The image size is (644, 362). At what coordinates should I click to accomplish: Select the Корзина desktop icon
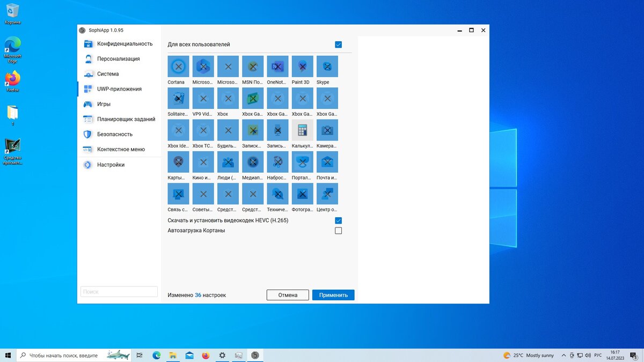(13, 14)
